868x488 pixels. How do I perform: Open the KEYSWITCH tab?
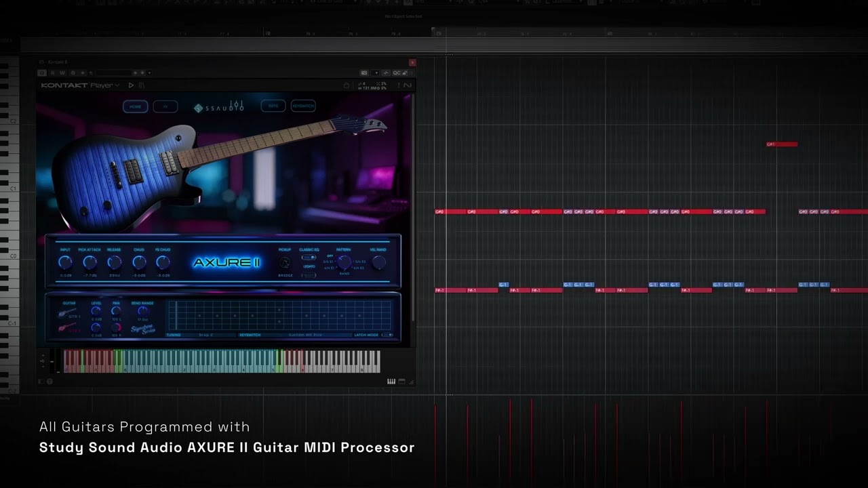point(303,106)
